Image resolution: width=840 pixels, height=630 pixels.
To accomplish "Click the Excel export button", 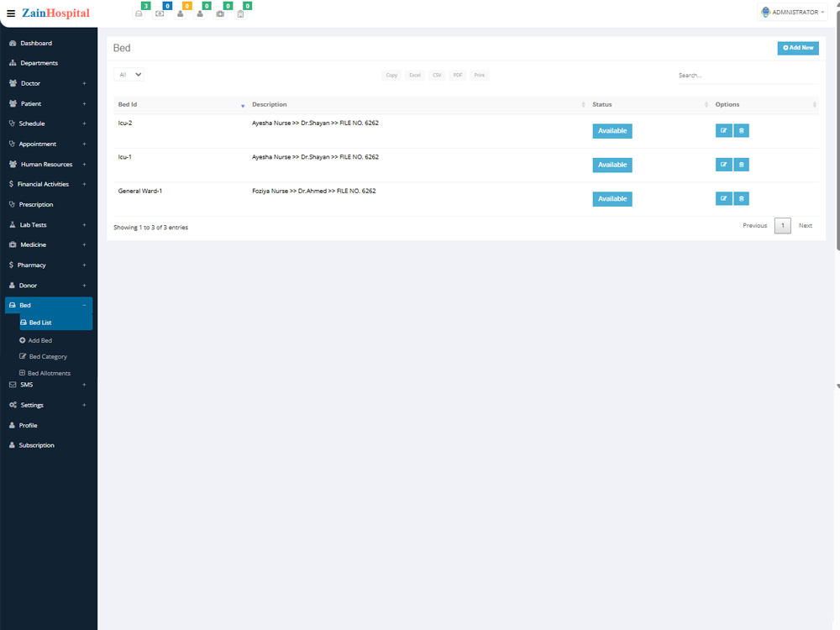I will tap(415, 76).
